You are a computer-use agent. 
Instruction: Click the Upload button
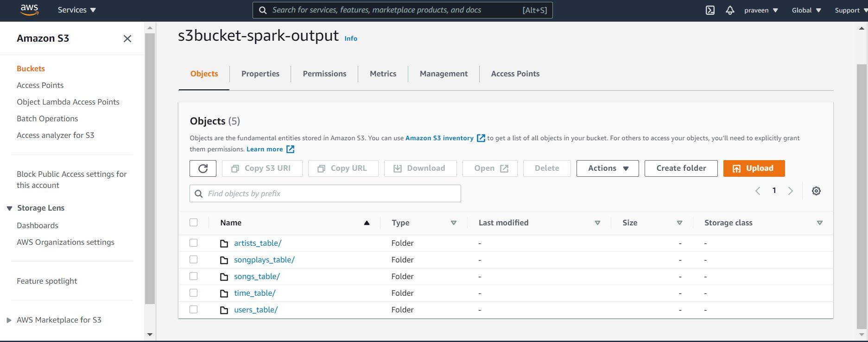754,168
